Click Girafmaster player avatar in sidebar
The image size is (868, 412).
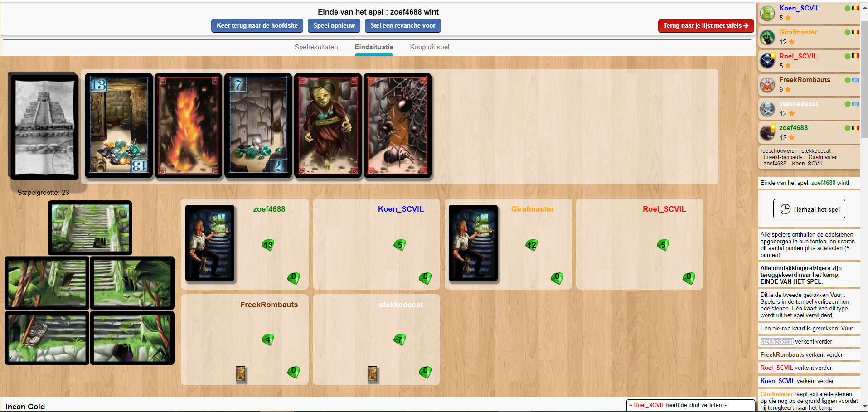click(x=767, y=37)
